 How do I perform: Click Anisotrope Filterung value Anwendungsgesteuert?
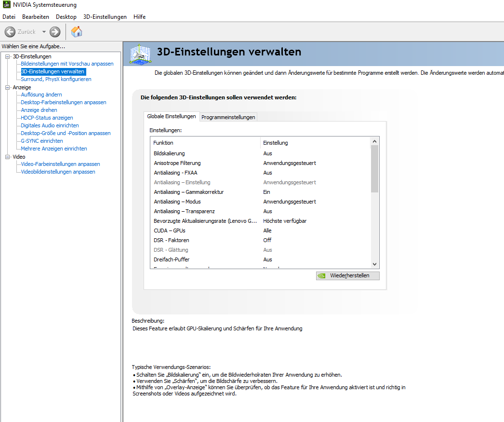point(290,163)
